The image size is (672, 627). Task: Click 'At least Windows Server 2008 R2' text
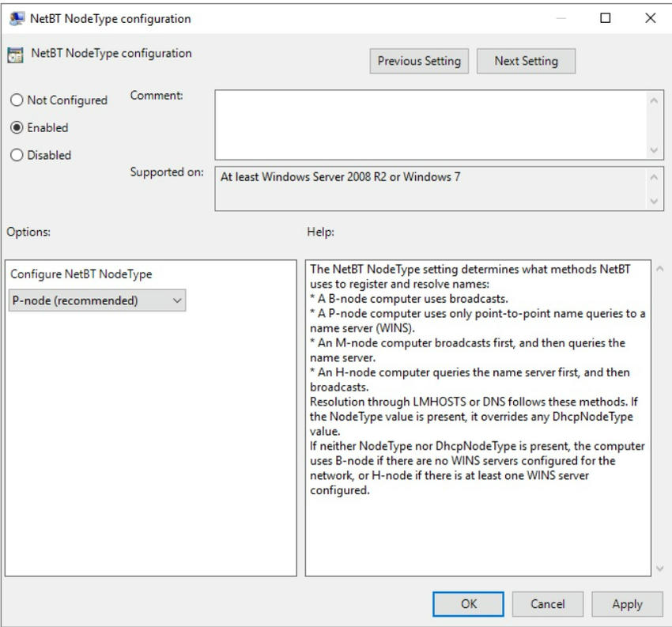304,176
